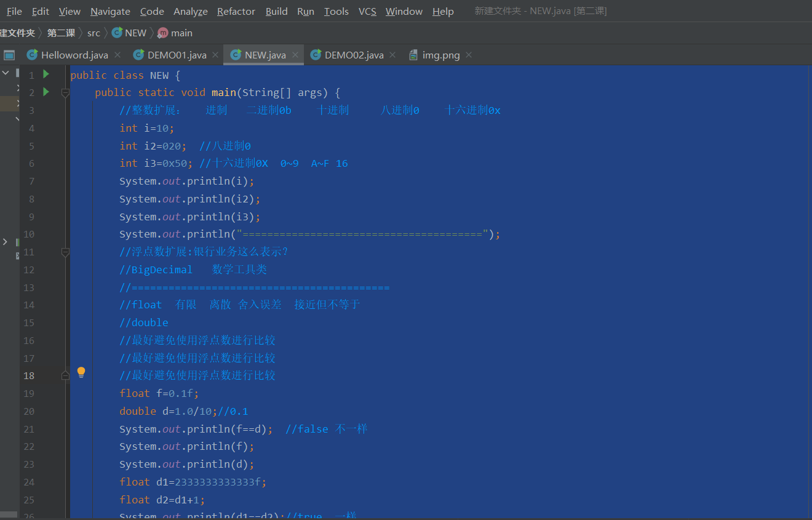Click the '//double' comment line
812x520 pixels.
tap(144, 322)
